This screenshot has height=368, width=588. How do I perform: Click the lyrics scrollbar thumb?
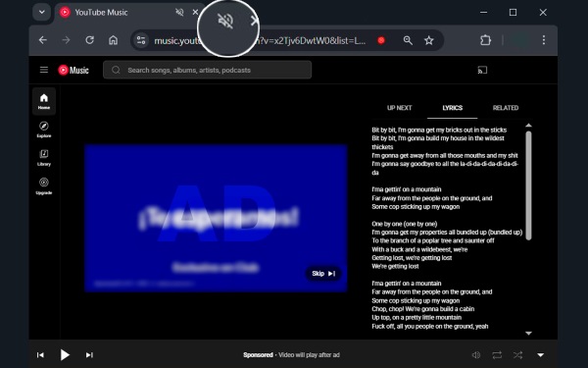click(x=528, y=185)
